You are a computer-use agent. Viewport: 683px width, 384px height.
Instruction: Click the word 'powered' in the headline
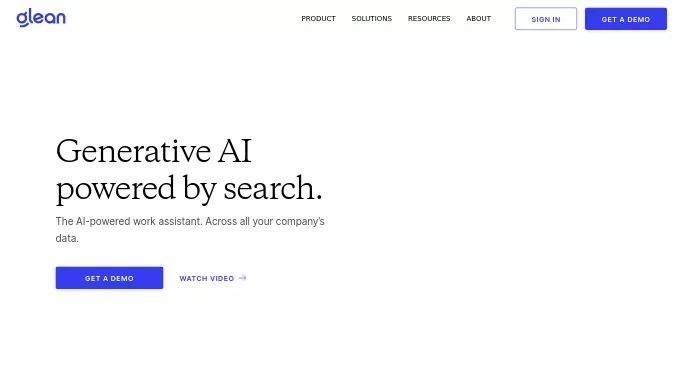(x=116, y=190)
